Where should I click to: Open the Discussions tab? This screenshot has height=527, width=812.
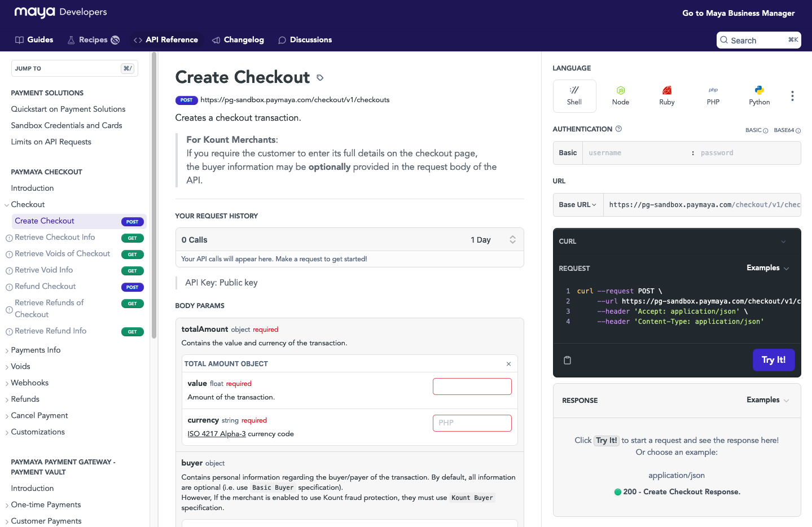point(305,39)
